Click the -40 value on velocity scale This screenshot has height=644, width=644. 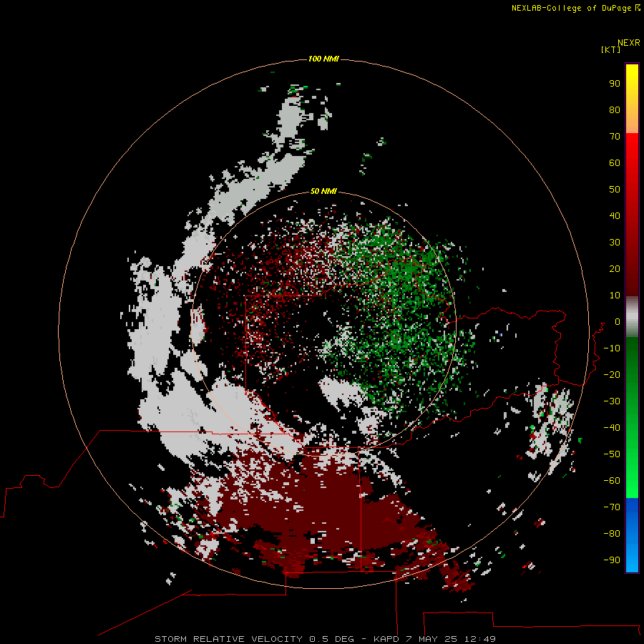pyautogui.click(x=612, y=428)
